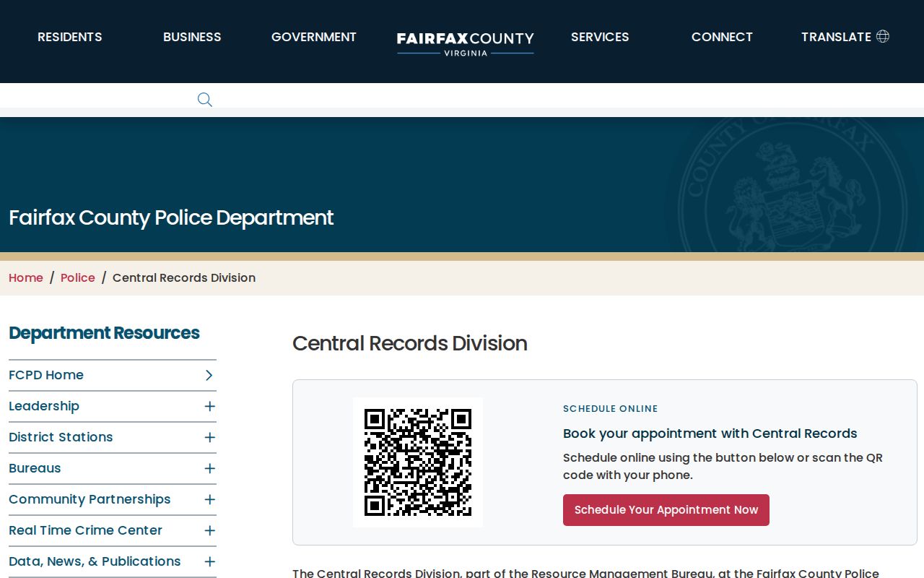Viewport: 924px width, 578px height.
Task: Expand the Bureaus plus icon
Action: click(209, 468)
